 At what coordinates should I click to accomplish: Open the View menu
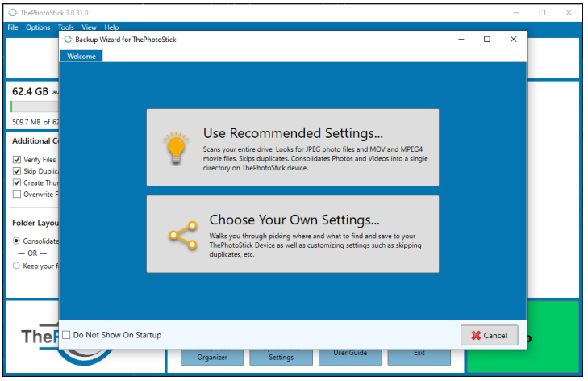tap(89, 27)
